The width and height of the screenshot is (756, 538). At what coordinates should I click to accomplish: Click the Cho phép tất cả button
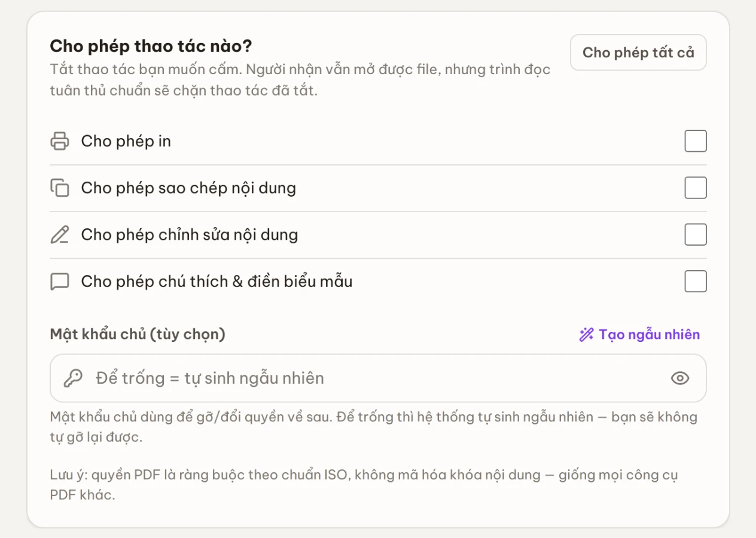(x=638, y=53)
